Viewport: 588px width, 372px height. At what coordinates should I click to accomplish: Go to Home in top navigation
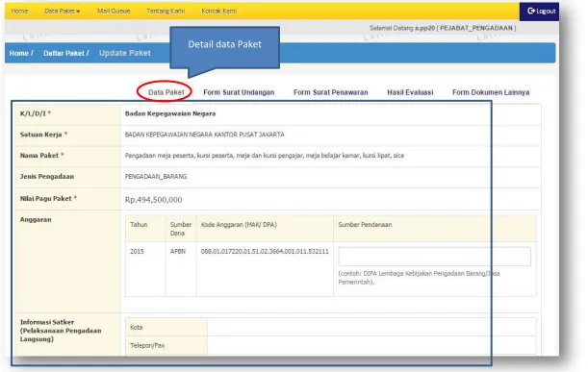coord(19,12)
